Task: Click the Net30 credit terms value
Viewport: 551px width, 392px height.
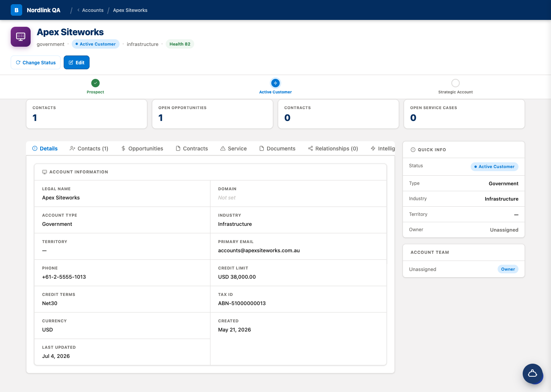Action: [50, 303]
